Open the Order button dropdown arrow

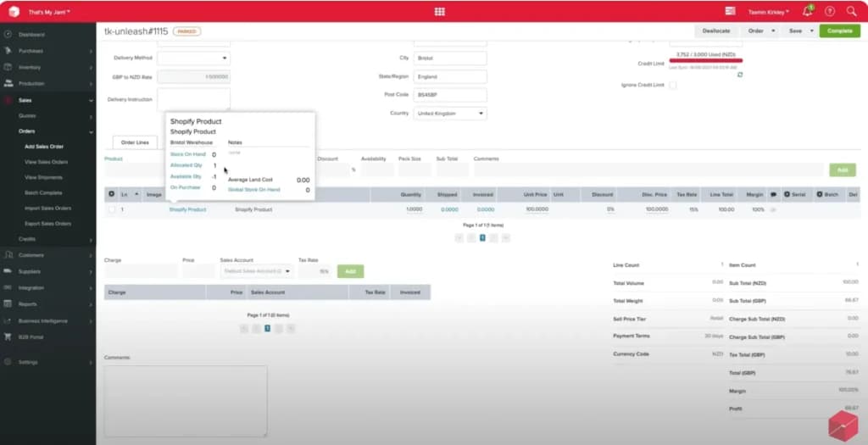pyautogui.click(x=773, y=31)
